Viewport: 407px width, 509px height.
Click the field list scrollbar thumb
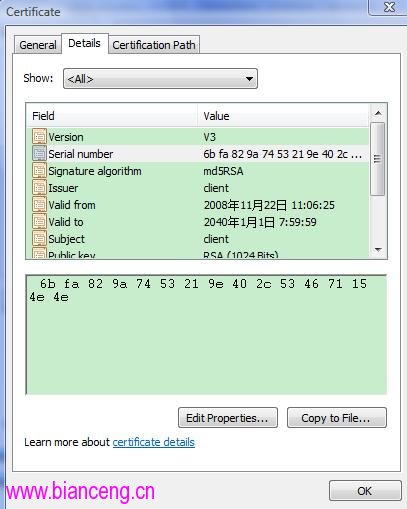378,159
